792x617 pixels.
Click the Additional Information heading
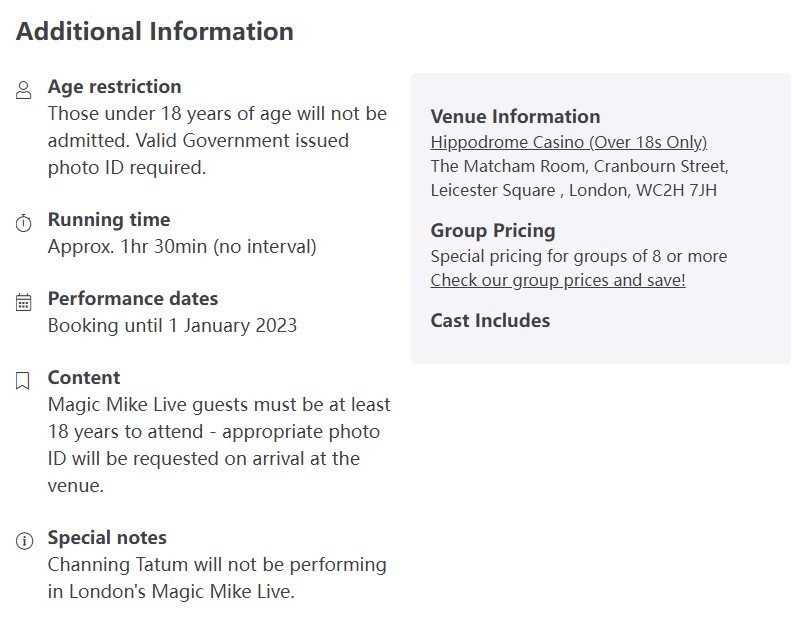(x=155, y=31)
